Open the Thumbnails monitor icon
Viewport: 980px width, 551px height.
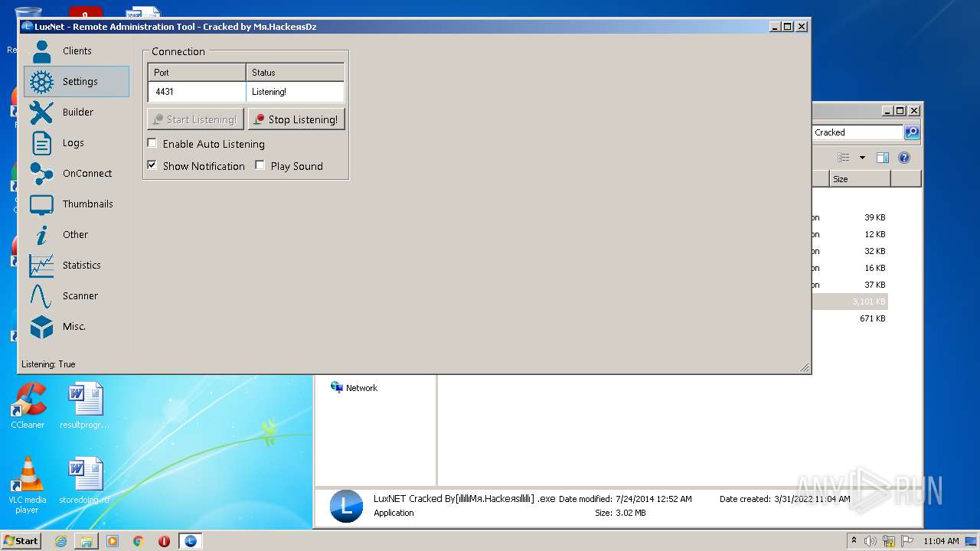[x=41, y=204]
